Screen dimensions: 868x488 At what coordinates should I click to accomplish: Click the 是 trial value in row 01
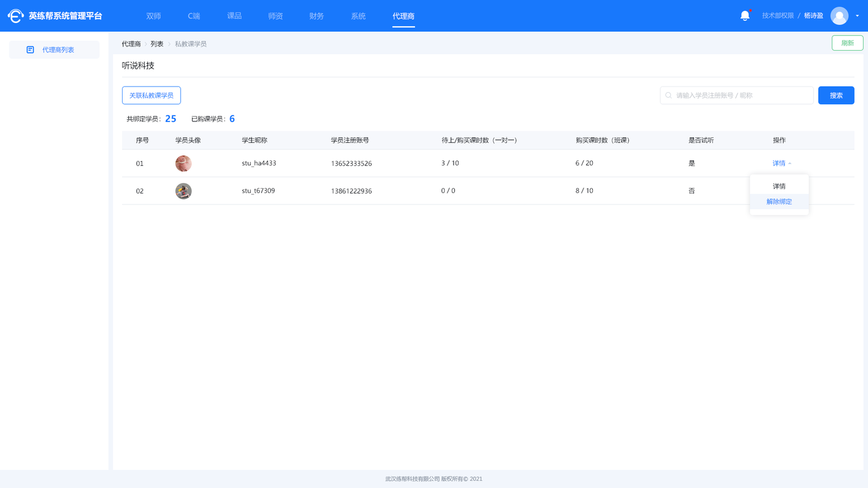pos(692,163)
